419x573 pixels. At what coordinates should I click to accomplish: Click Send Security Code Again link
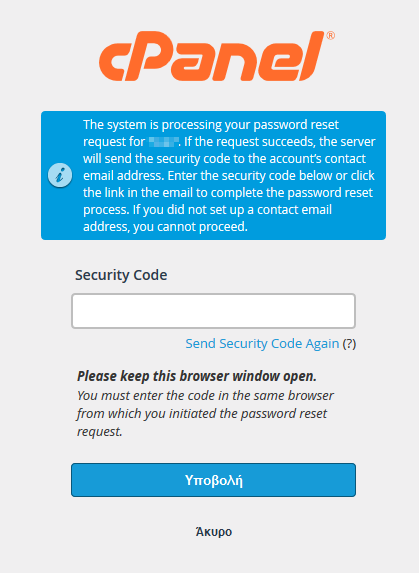[262, 344]
